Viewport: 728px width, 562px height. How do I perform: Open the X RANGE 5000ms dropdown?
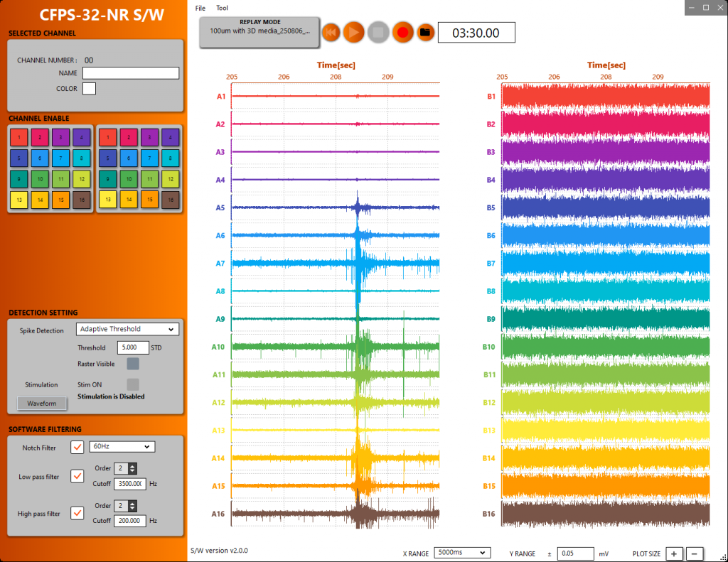click(462, 553)
